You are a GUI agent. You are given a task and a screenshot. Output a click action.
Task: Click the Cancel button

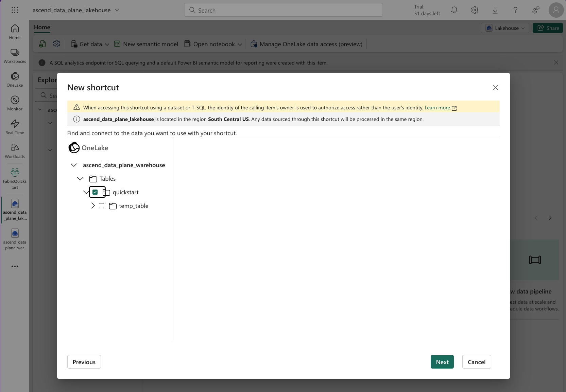[476, 362]
